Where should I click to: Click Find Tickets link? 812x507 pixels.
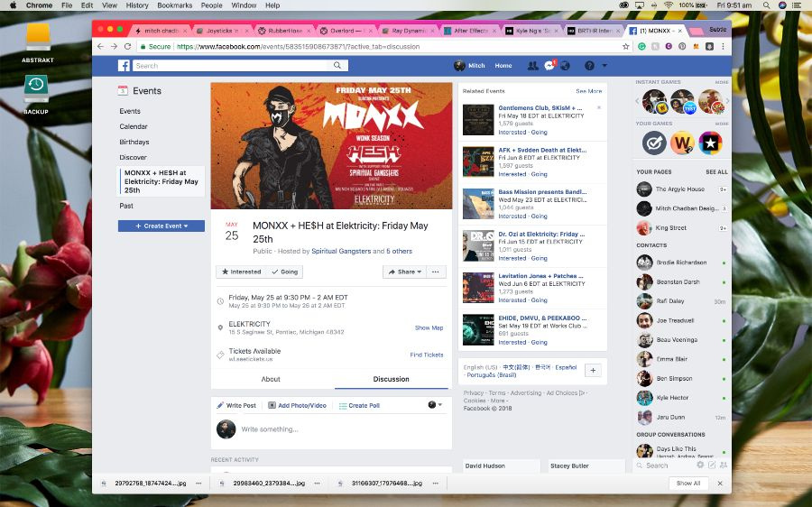[x=427, y=355]
